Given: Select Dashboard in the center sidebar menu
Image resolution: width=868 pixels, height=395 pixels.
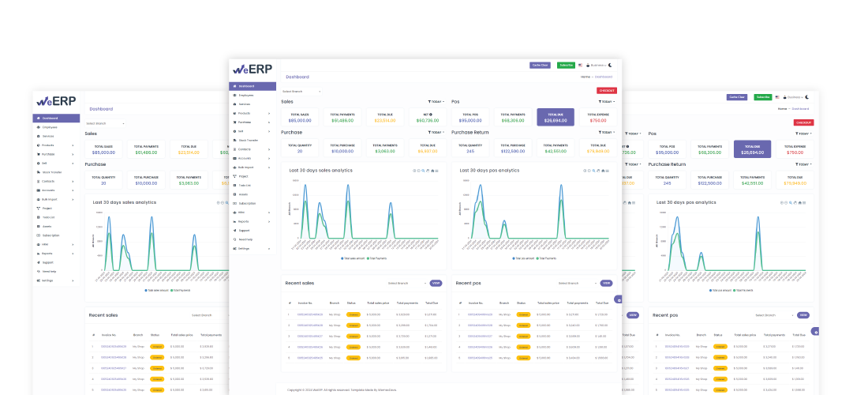Looking at the screenshot, I should click(x=253, y=86).
